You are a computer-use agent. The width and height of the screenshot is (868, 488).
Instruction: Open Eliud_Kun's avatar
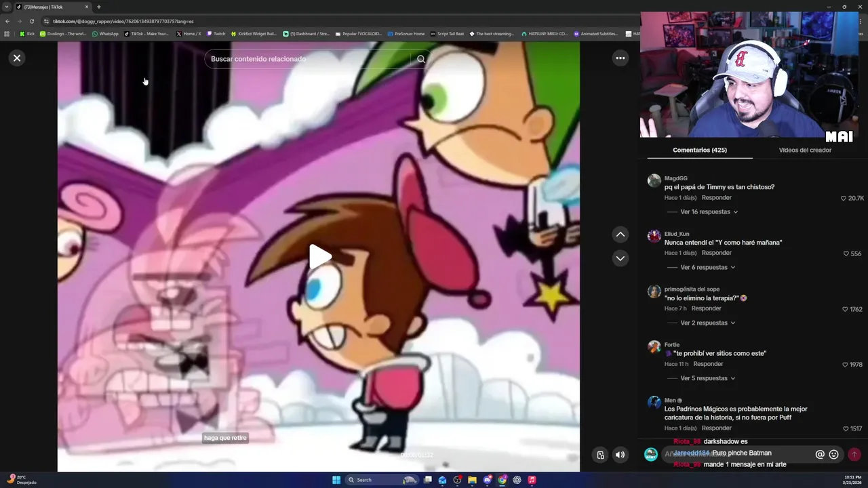(654, 236)
